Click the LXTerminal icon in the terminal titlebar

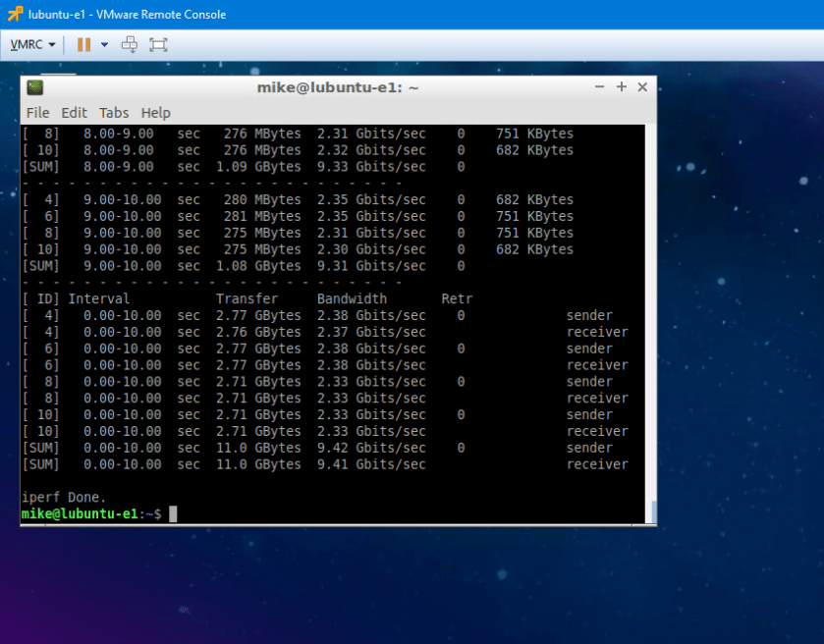coord(33,86)
